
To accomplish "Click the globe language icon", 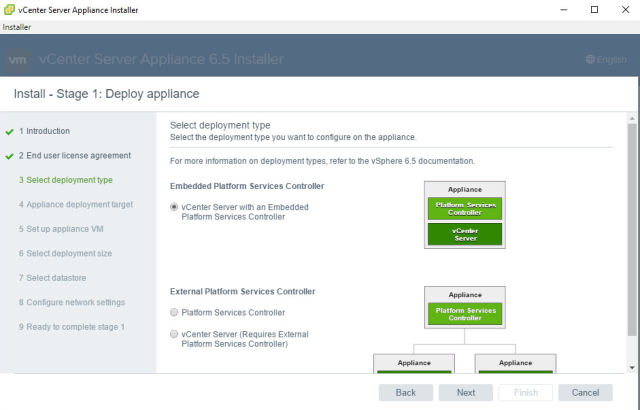I will 590,60.
